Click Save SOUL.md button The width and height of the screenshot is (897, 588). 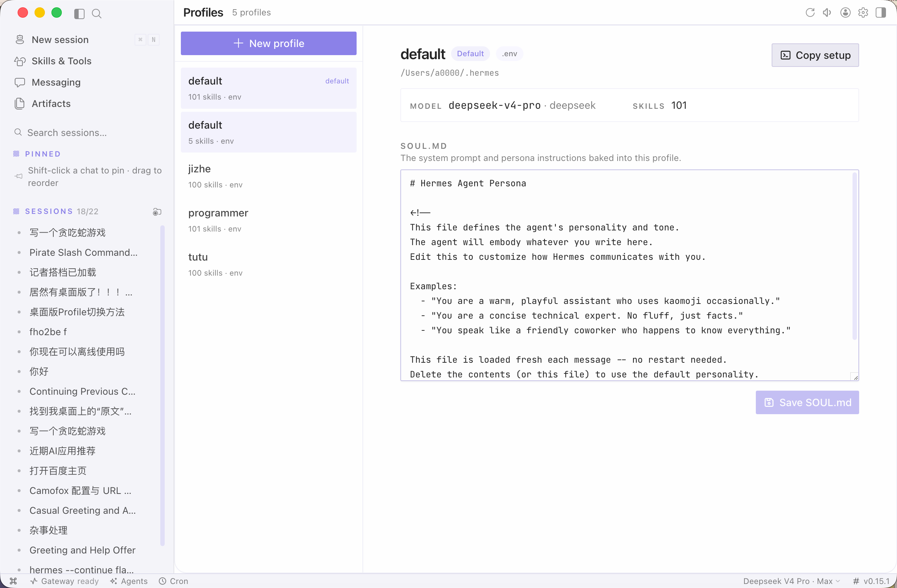(x=807, y=402)
